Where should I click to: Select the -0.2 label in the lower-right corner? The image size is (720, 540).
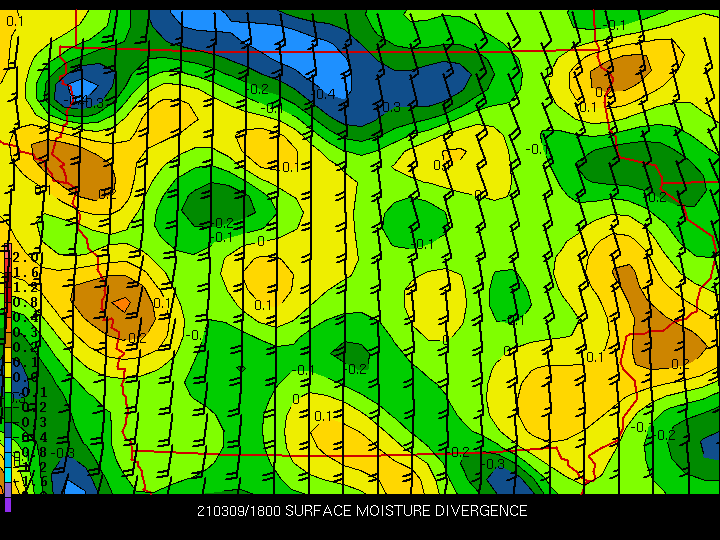click(666, 434)
